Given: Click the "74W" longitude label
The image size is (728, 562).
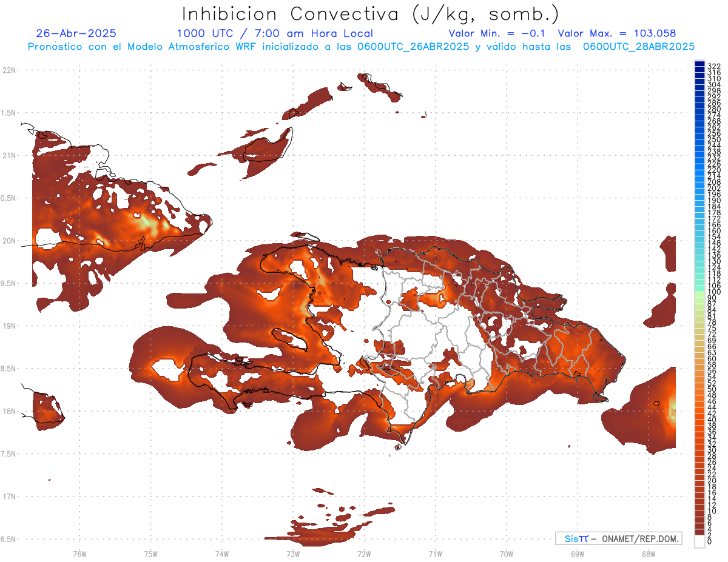Looking at the screenshot, I should click(x=222, y=554).
